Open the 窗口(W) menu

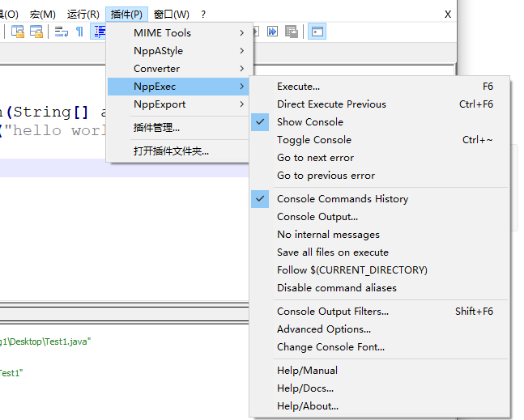tap(171, 14)
